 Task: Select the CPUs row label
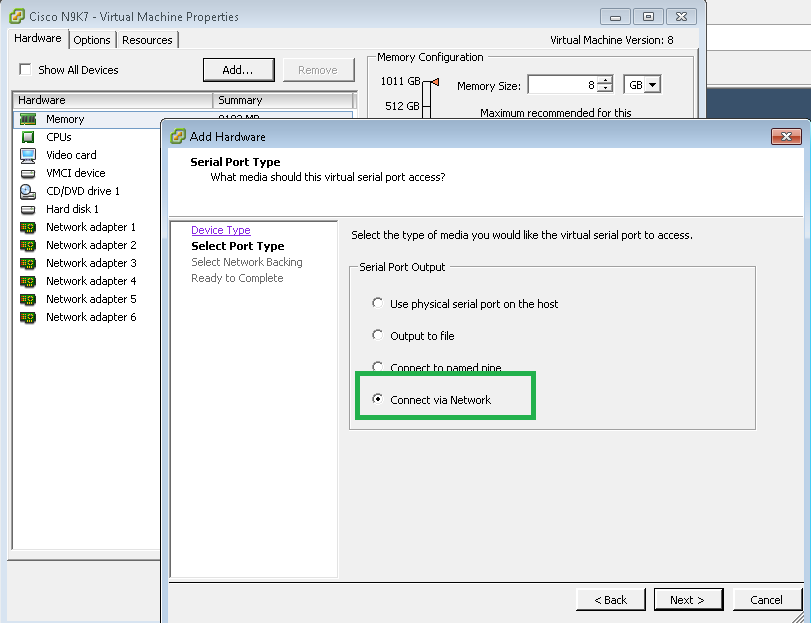(x=58, y=137)
